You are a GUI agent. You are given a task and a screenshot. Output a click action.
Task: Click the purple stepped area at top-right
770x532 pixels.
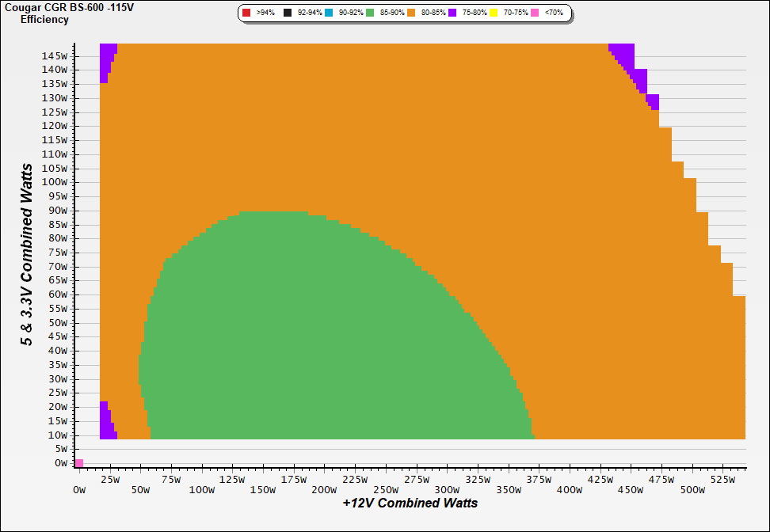[624, 55]
